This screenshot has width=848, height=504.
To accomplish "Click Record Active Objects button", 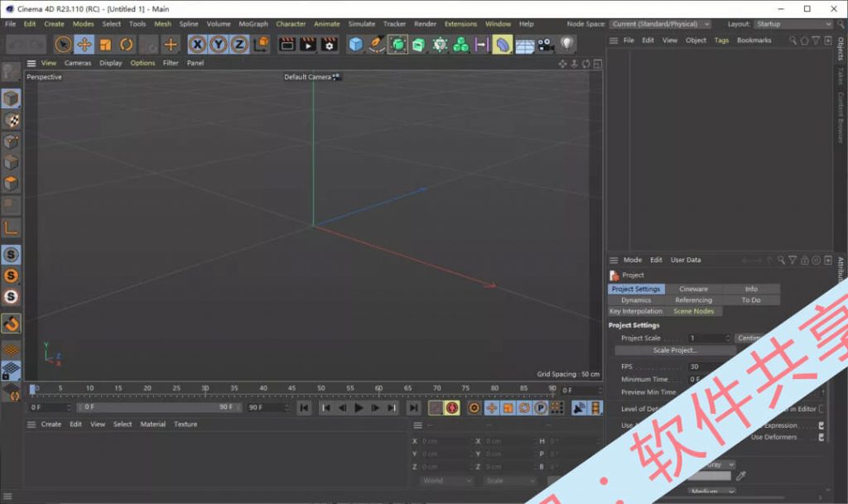I will [436, 408].
